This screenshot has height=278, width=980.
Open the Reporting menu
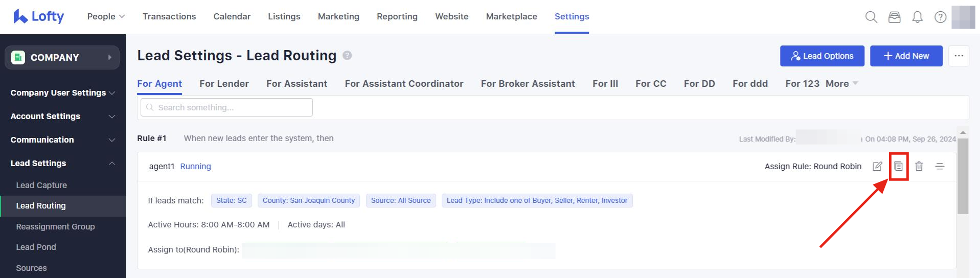[397, 16]
